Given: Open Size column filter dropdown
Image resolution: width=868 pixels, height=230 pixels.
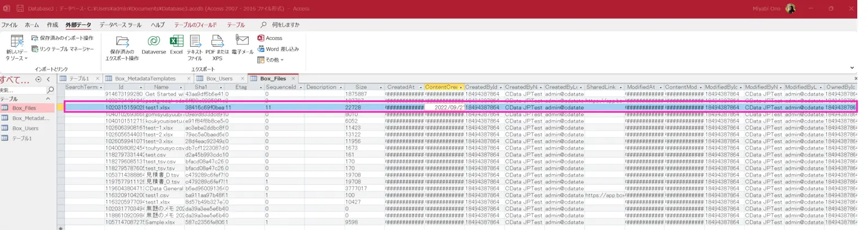Looking at the screenshot, I should 381,87.
